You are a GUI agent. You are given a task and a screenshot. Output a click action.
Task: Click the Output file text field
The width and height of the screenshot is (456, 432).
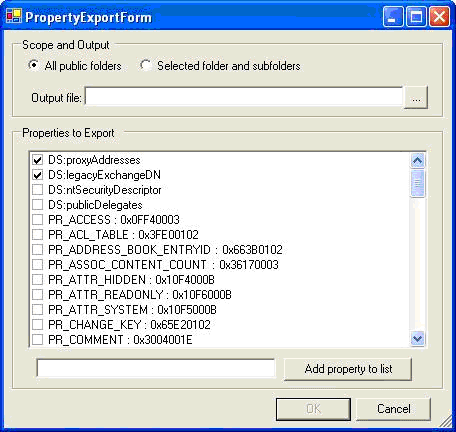pos(244,96)
